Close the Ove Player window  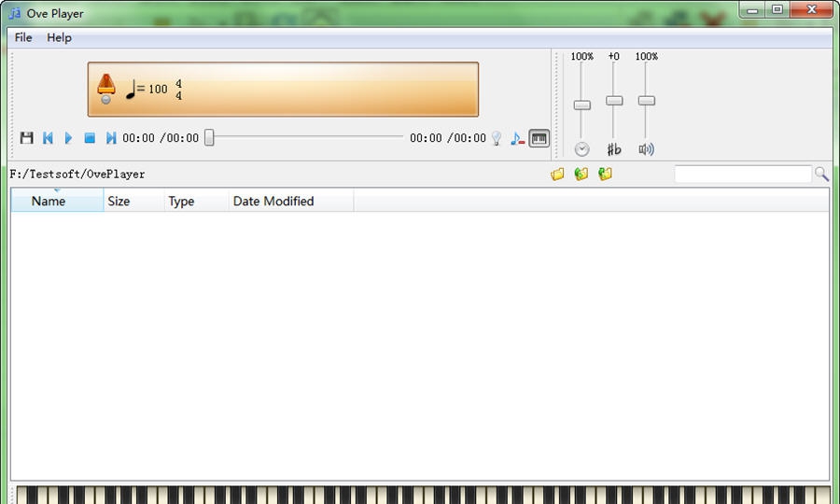pyautogui.click(x=812, y=9)
